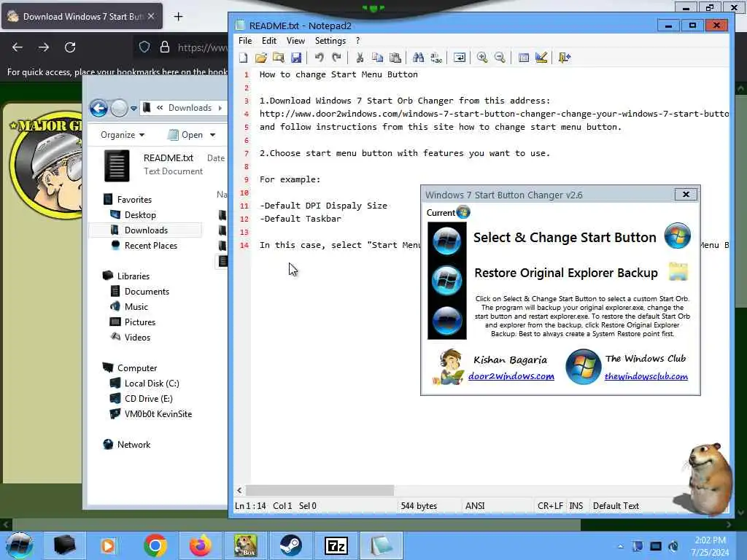Click the Open file folder icon in Notepad2
This screenshot has width=747, height=560.
(261, 58)
